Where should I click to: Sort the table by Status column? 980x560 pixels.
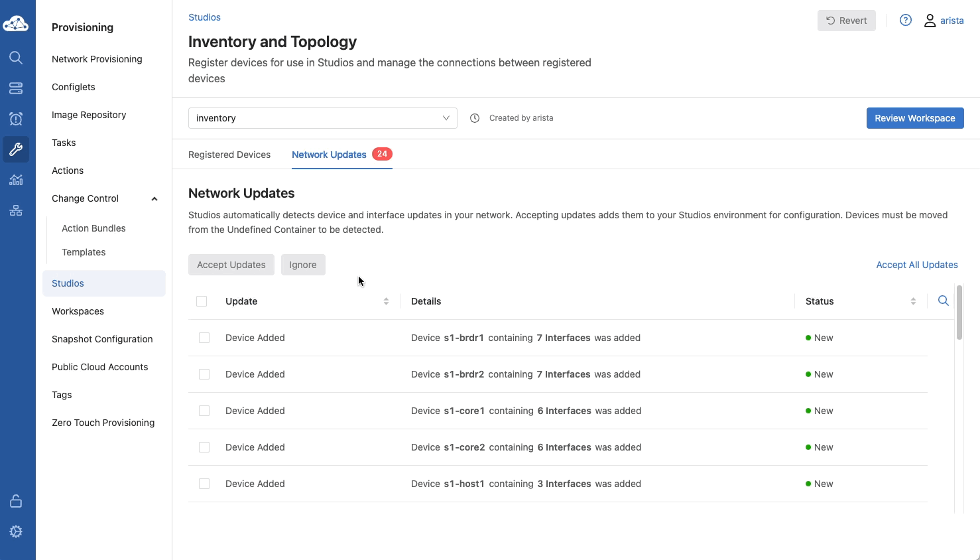tap(912, 301)
